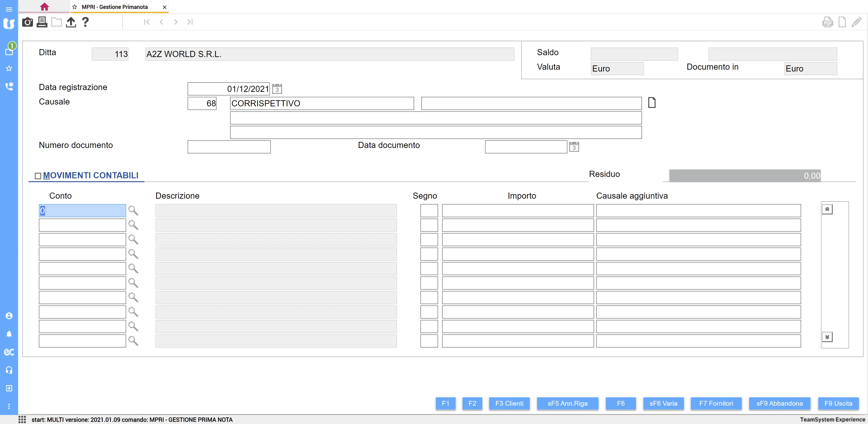This screenshot has height=424, width=868.
Task: Go to the Home tab
Action: click(44, 7)
